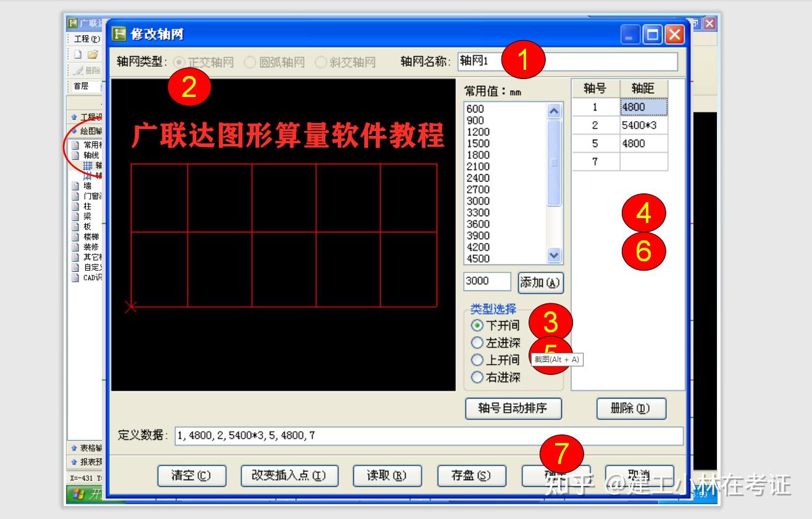Select 轴线 in the main window tree
This screenshot has height=519, width=812.
coord(91,155)
